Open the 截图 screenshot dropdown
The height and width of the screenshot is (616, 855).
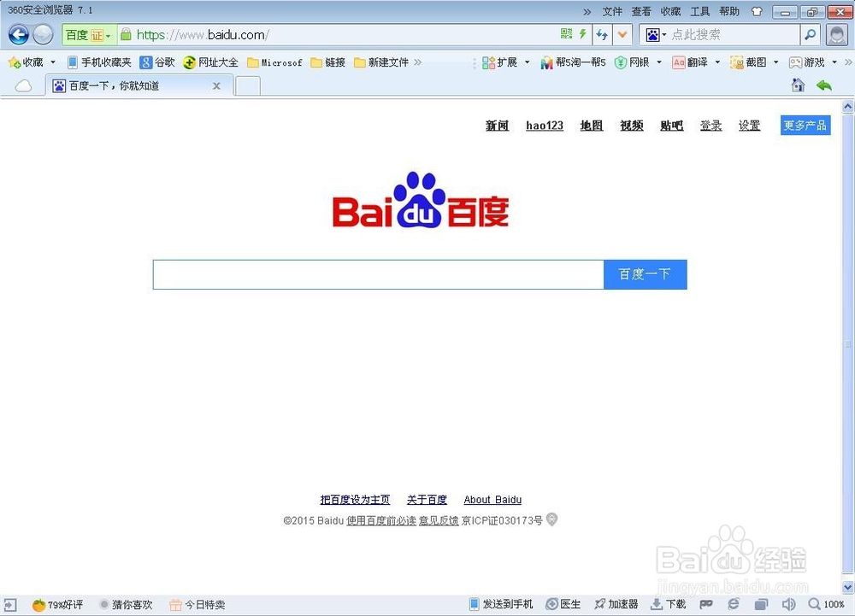point(755,62)
